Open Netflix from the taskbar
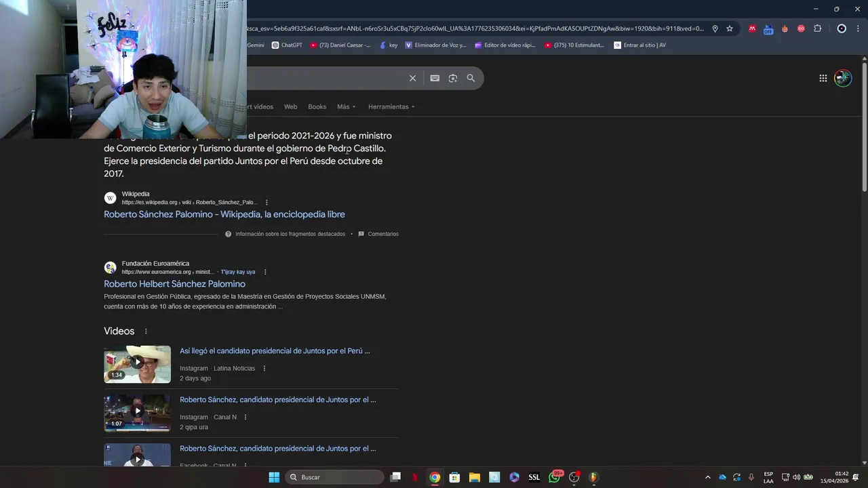The image size is (868, 488). 415,477
